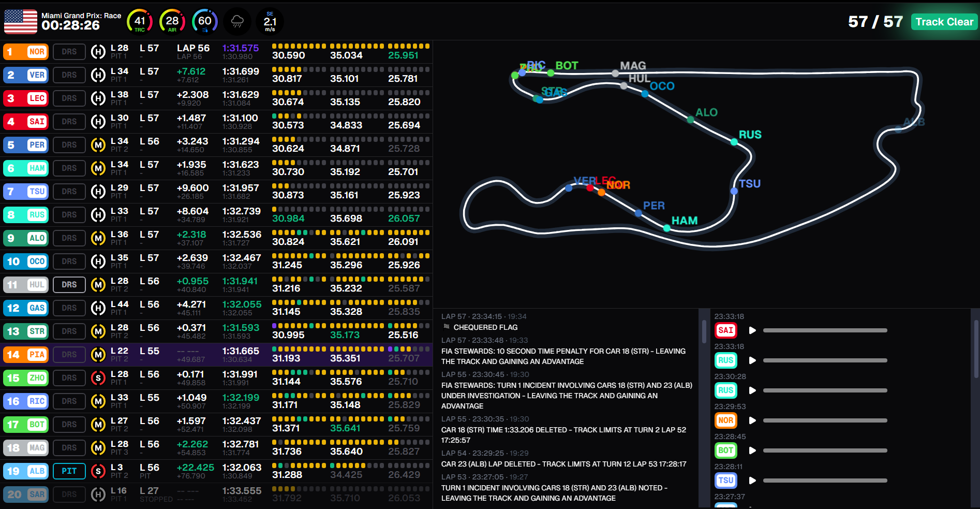Click the PER marker on the track map

638,213
